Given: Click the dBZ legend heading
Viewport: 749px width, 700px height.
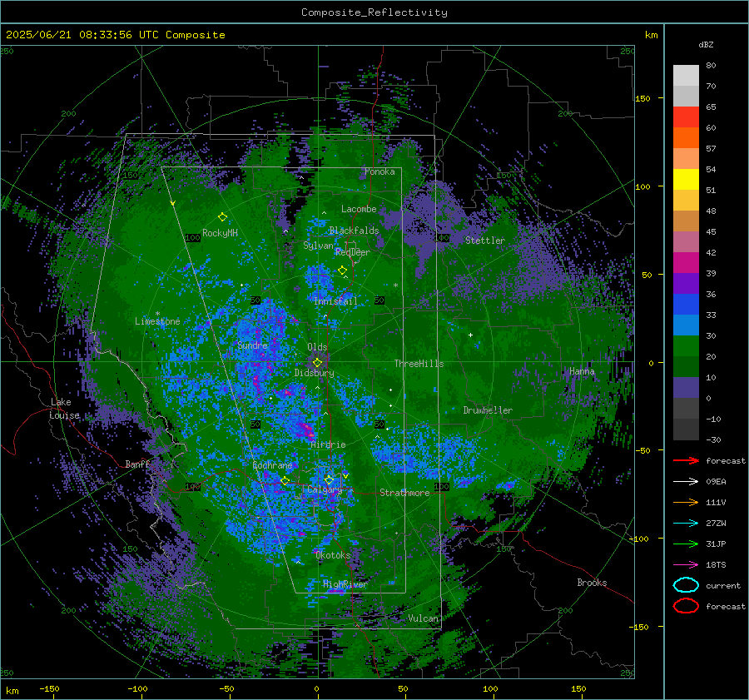Looking at the screenshot, I should [x=706, y=44].
